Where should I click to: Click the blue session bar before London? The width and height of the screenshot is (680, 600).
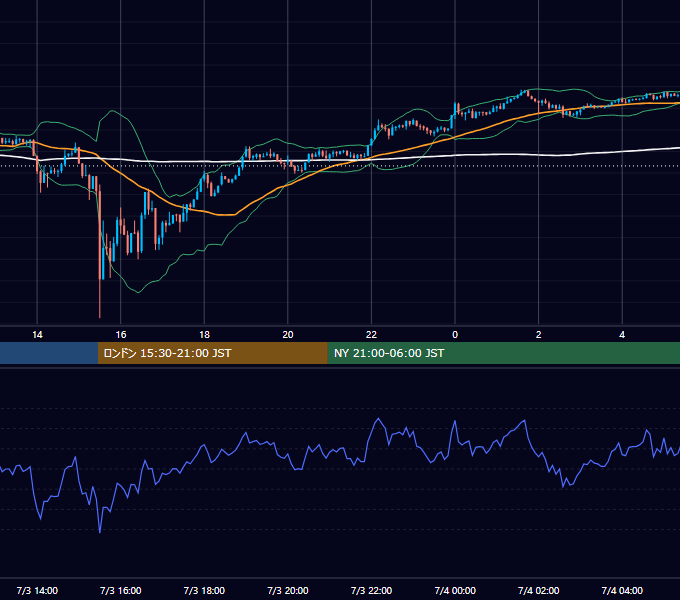point(49,353)
